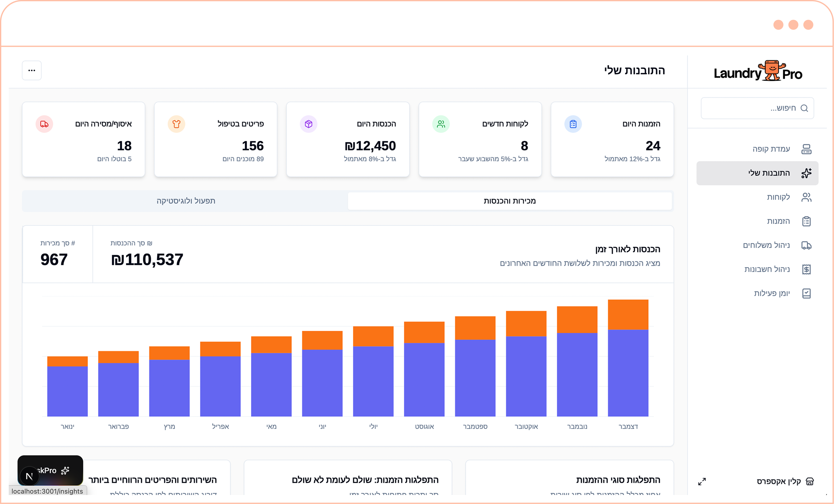The width and height of the screenshot is (834, 504).
Task: Open ניהול משלוחים via its truck icon
Action: [x=806, y=245]
